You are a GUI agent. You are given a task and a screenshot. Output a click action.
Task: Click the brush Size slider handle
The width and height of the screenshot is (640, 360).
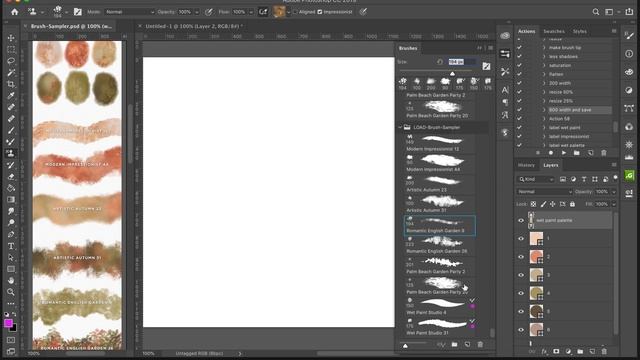coord(452,73)
